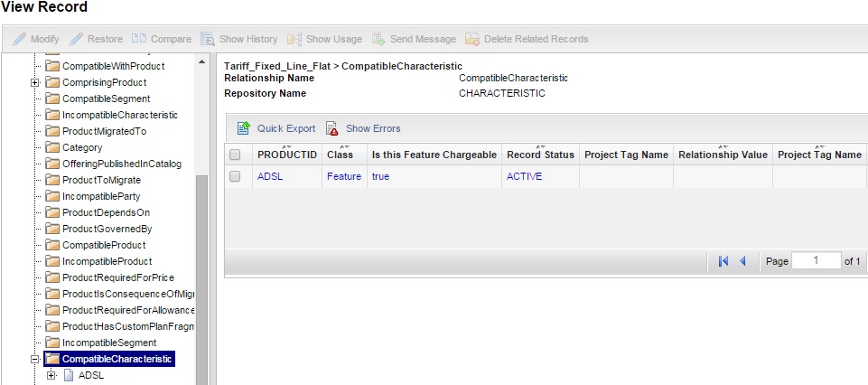Click the IncompatibleProduct folder icon
Viewport: 868px width, 385px height.
pos(52,261)
